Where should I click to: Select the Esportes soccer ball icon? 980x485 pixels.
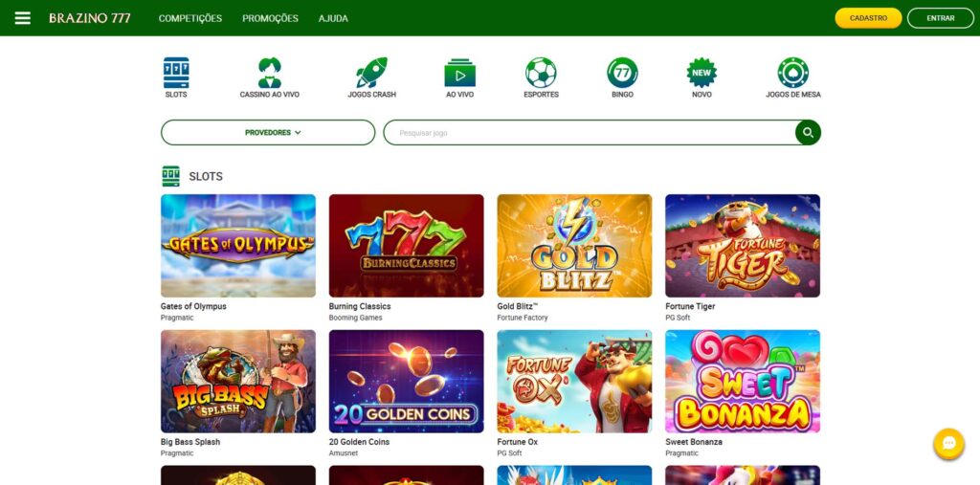point(541,73)
